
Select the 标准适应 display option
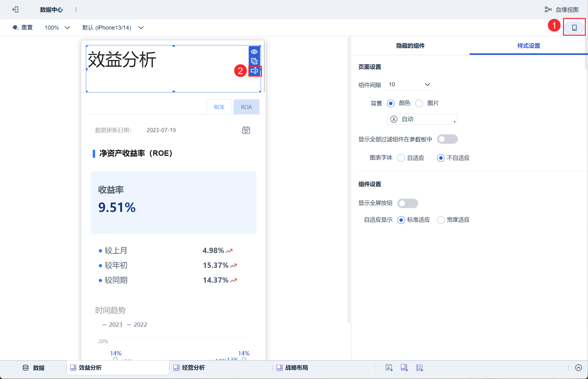[x=401, y=220]
